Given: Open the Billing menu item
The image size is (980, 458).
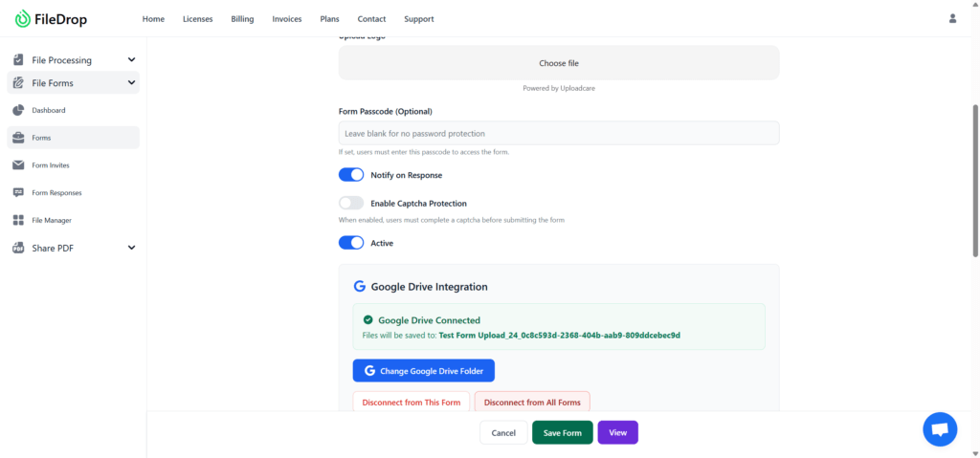Looking at the screenshot, I should [242, 19].
